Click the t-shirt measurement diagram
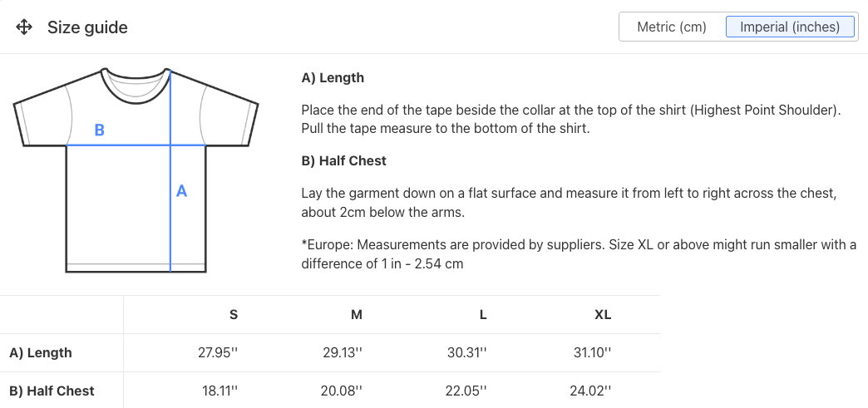This screenshot has height=408, width=868. point(136,170)
